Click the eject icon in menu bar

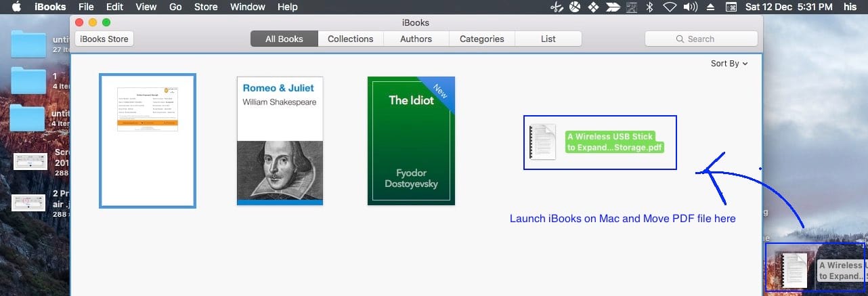(x=710, y=7)
